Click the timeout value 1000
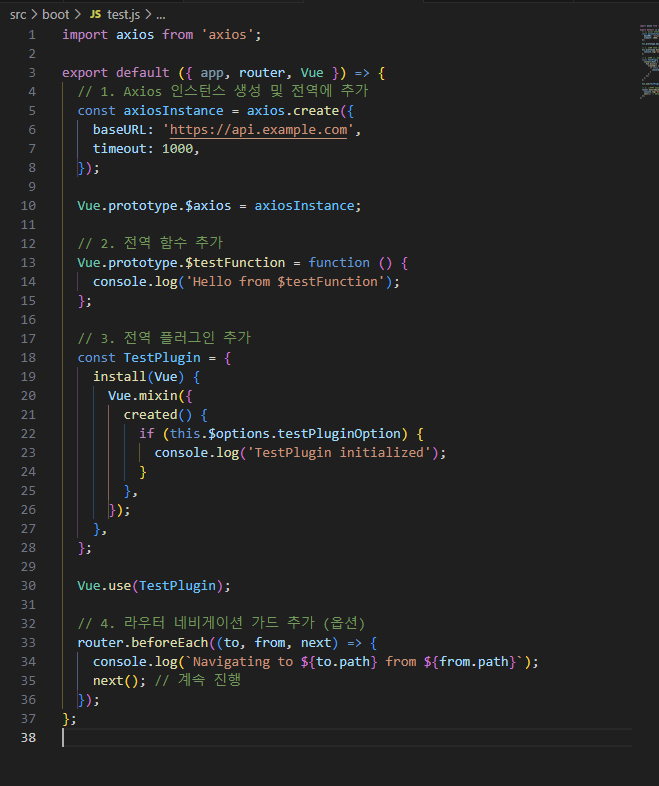 click(177, 149)
